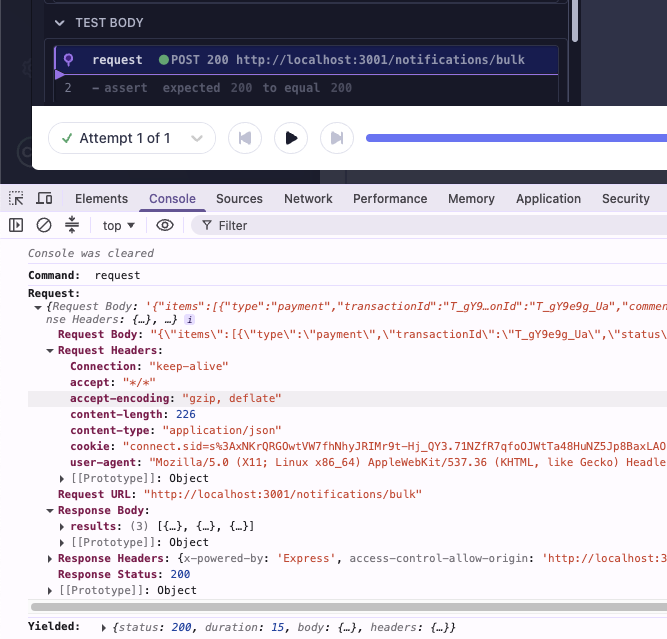Viewport: 667px width, 639px height.
Task: Click the pin icon on the request command
Action: point(68,60)
